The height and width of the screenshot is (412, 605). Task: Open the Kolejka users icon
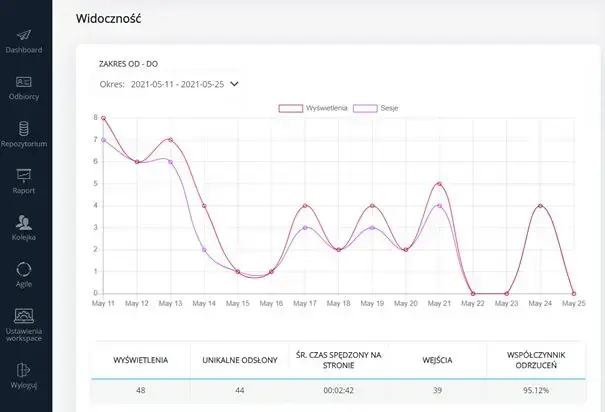tap(24, 223)
